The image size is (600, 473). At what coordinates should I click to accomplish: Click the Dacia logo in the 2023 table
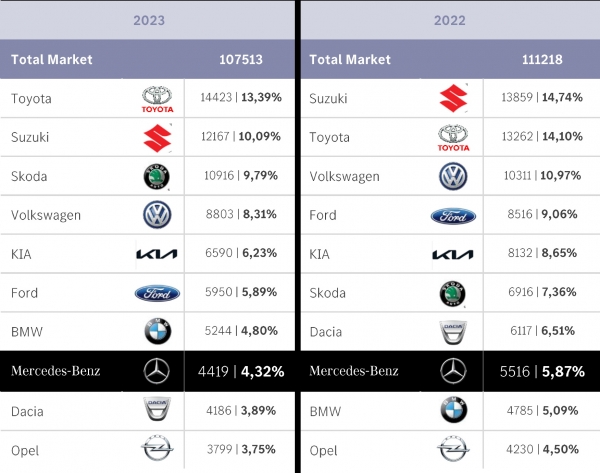pyautogui.click(x=157, y=411)
